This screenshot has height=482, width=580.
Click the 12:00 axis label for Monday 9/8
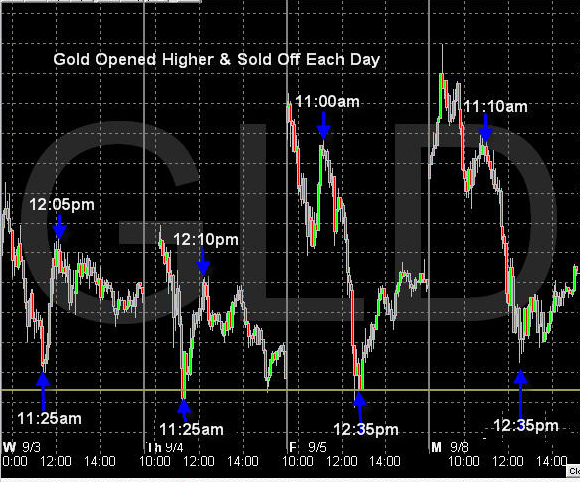[508, 461]
